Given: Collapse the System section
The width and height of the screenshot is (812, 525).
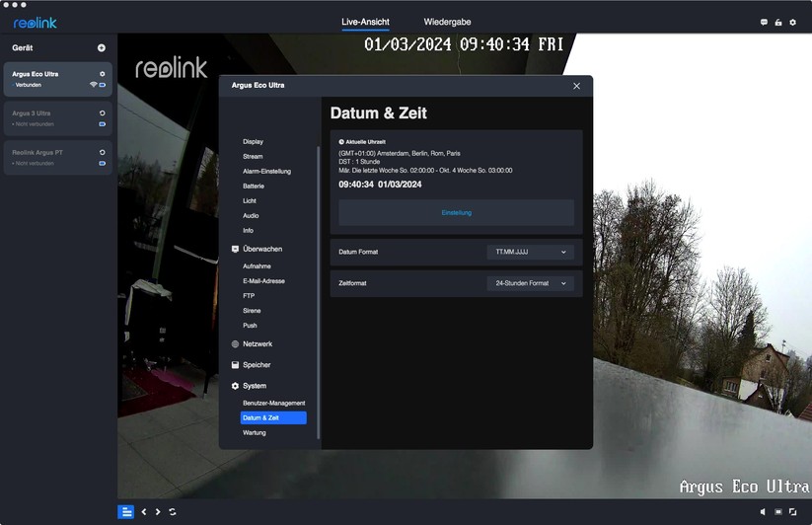Looking at the screenshot, I should click(255, 386).
